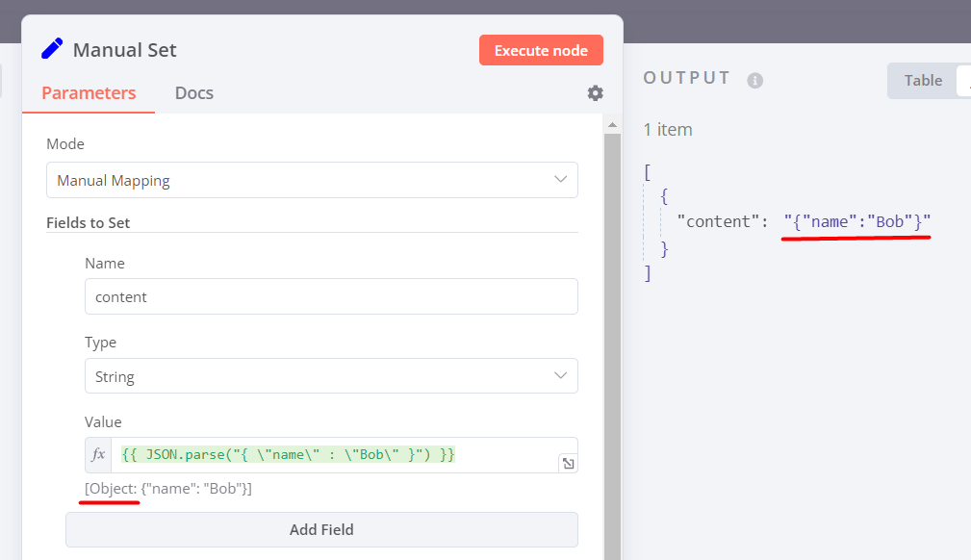Click the Manual Set node title
The height and width of the screenshot is (560, 971).
click(x=125, y=50)
